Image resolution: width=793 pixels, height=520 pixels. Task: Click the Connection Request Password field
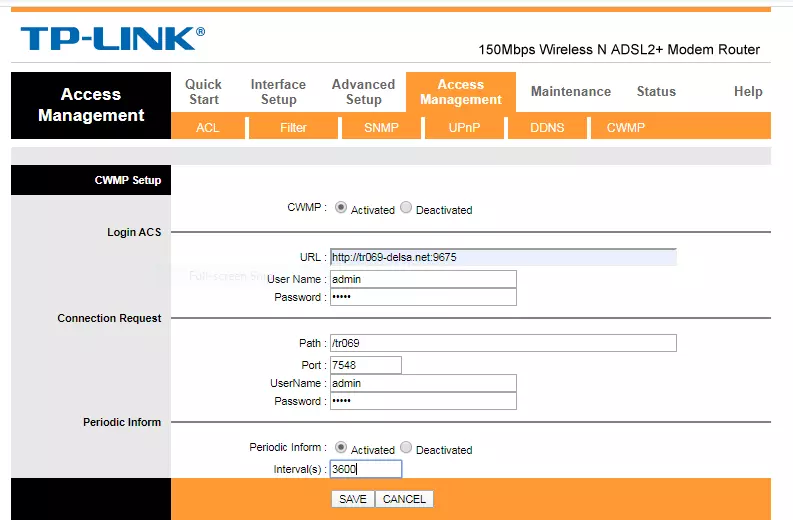click(x=423, y=401)
